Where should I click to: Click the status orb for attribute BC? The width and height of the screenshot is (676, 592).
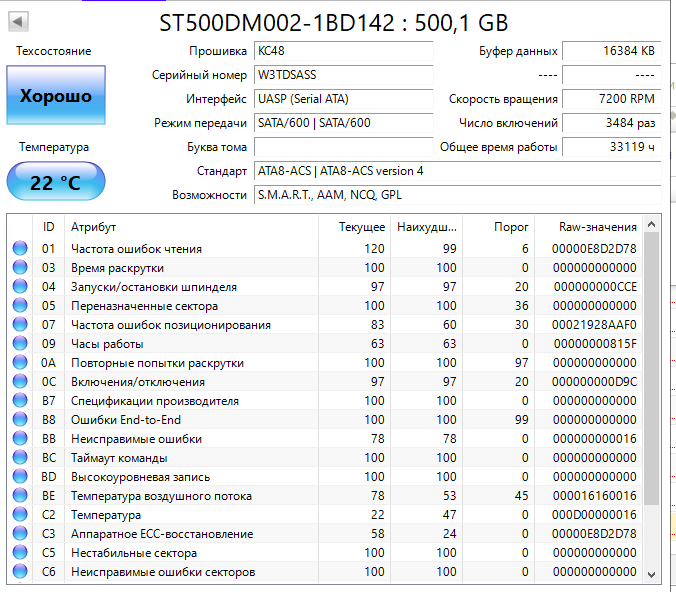20,457
